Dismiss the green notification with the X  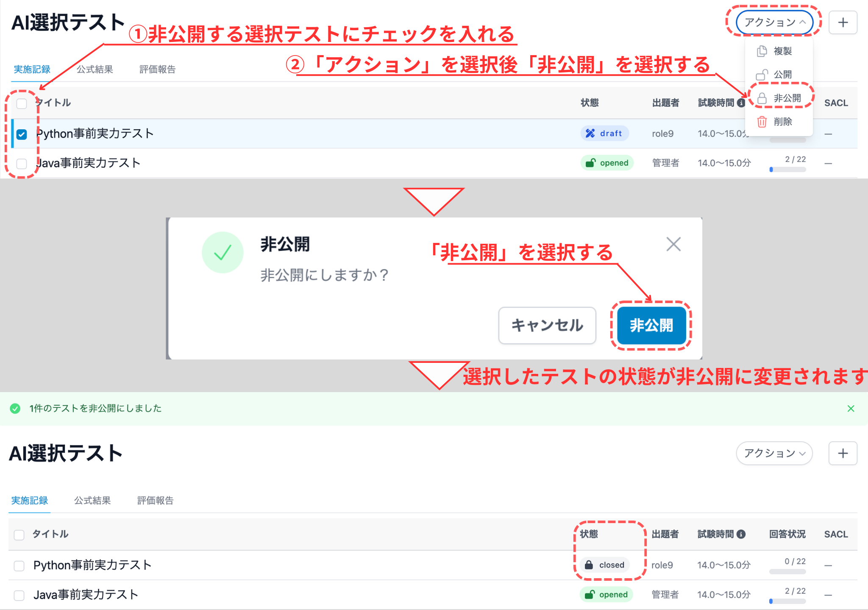[x=851, y=408]
